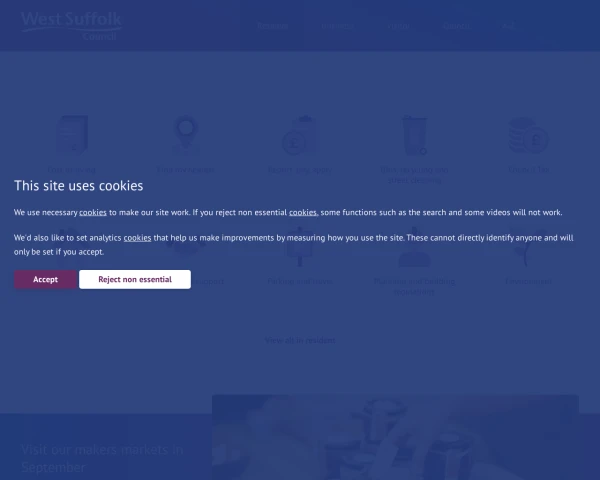Viewport: 600px width, 480px height.
Task: Open the analytics cookies link
Action: pyautogui.click(x=137, y=238)
